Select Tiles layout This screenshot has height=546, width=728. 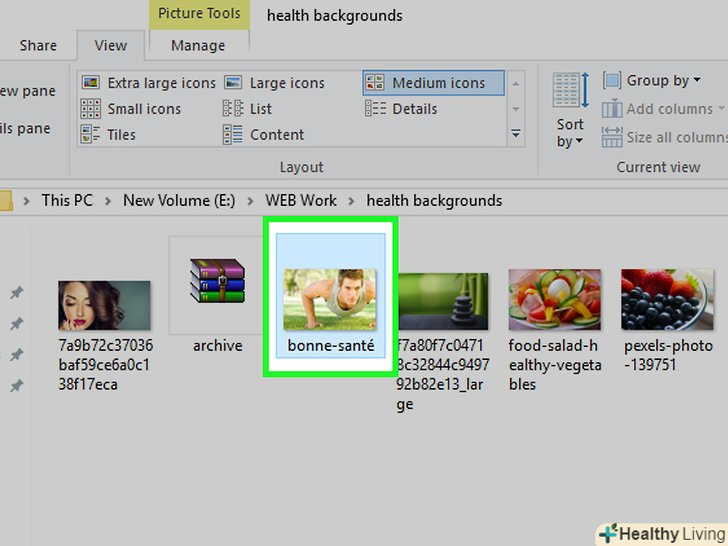pyautogui.click(x=108, y=135)
